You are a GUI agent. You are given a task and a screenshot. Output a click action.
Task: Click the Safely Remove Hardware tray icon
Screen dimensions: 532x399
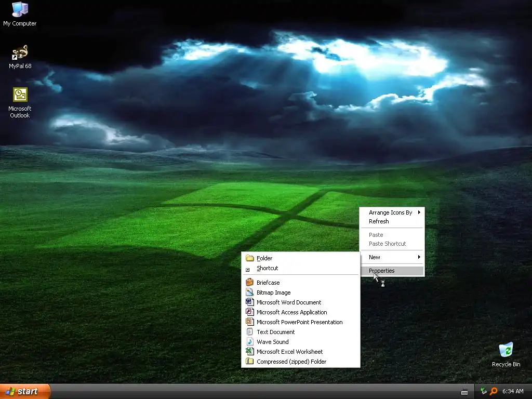tap(484, 391)
